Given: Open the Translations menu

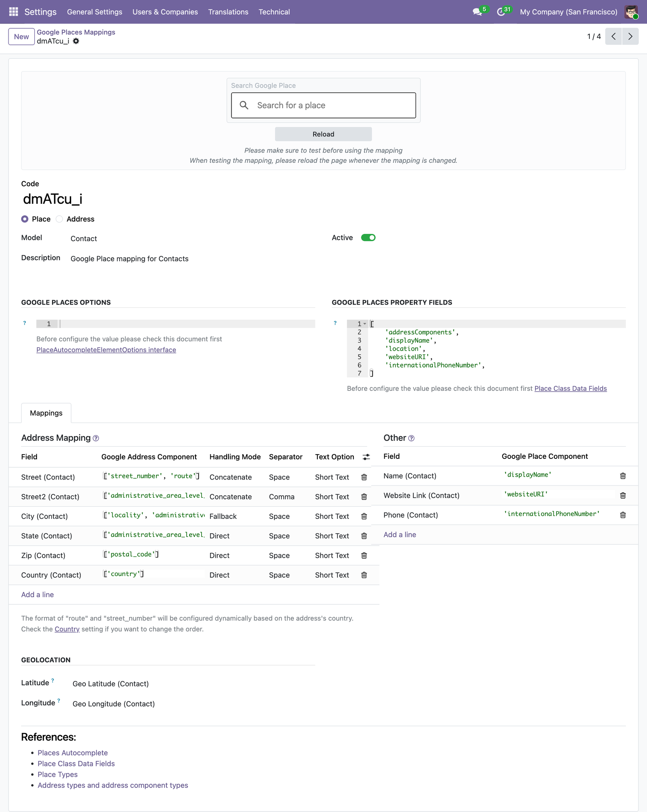Looking at the screenshot, I should click(x=228, y=12).
